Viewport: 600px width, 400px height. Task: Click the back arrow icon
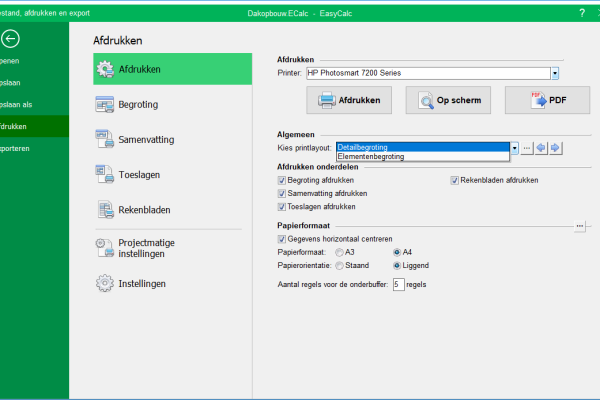click(x=11, y=39)
